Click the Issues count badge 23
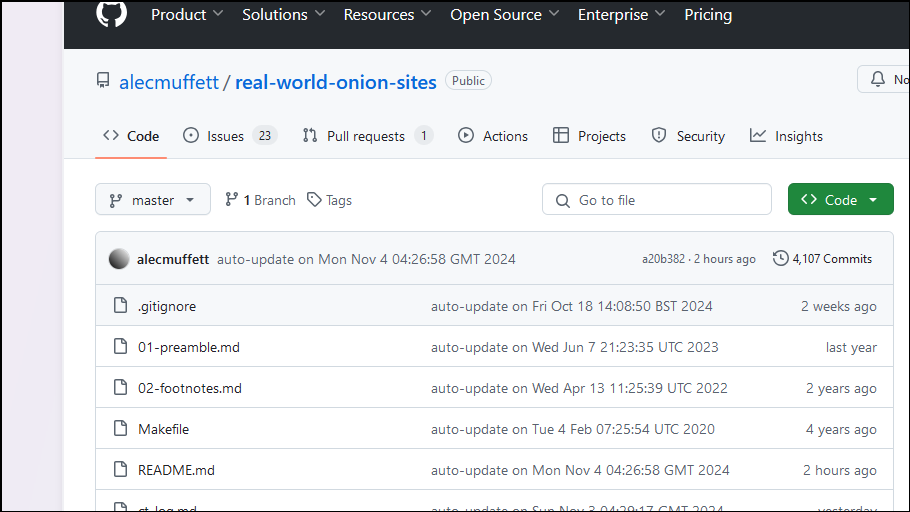The image size is (910, 512). tap(265, 136)
